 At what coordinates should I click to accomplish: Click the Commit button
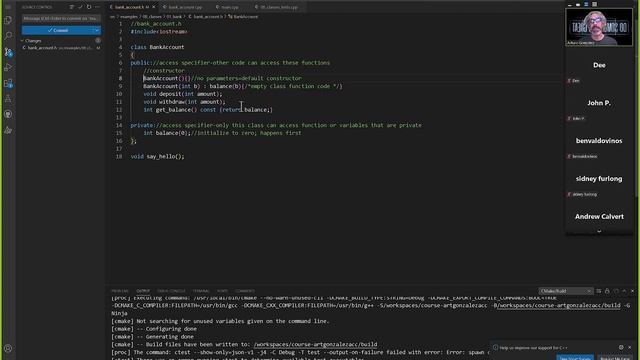coord(58,30)
